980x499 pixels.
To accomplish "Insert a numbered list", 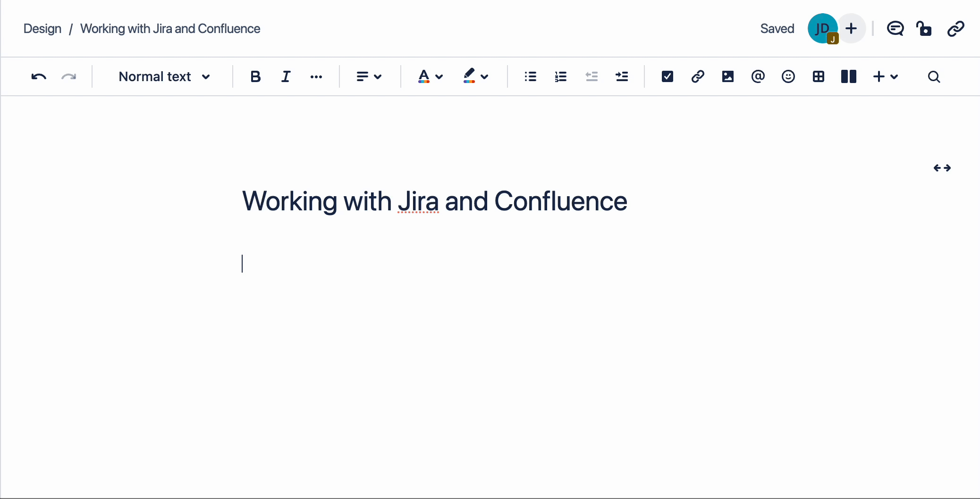I will [561, 76].
